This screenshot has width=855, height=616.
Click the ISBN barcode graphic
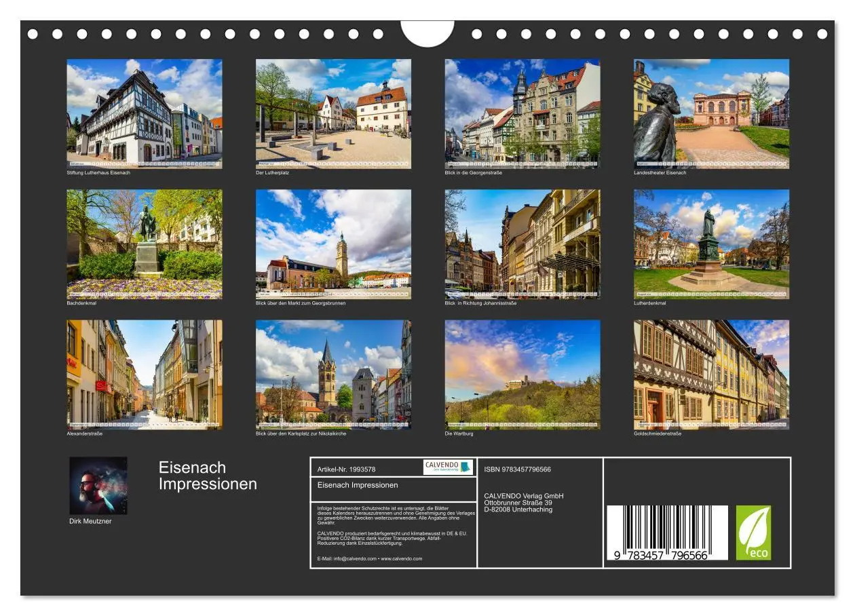point(662,529)
